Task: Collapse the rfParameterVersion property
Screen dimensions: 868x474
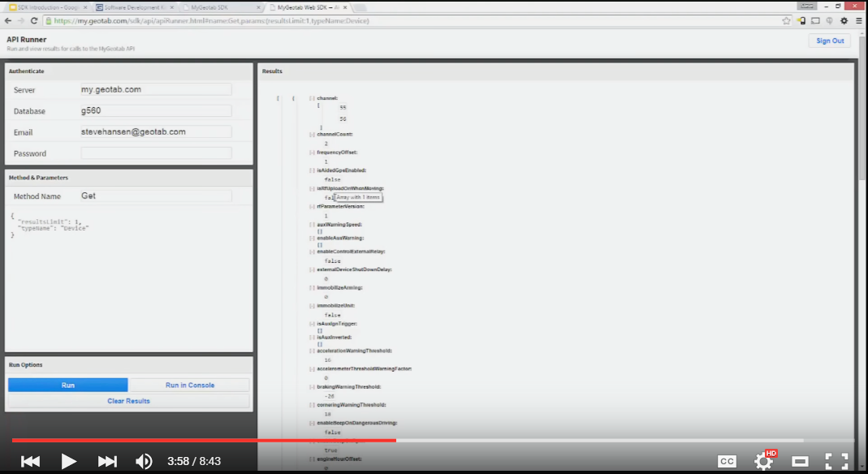Action: pos(312,207)
